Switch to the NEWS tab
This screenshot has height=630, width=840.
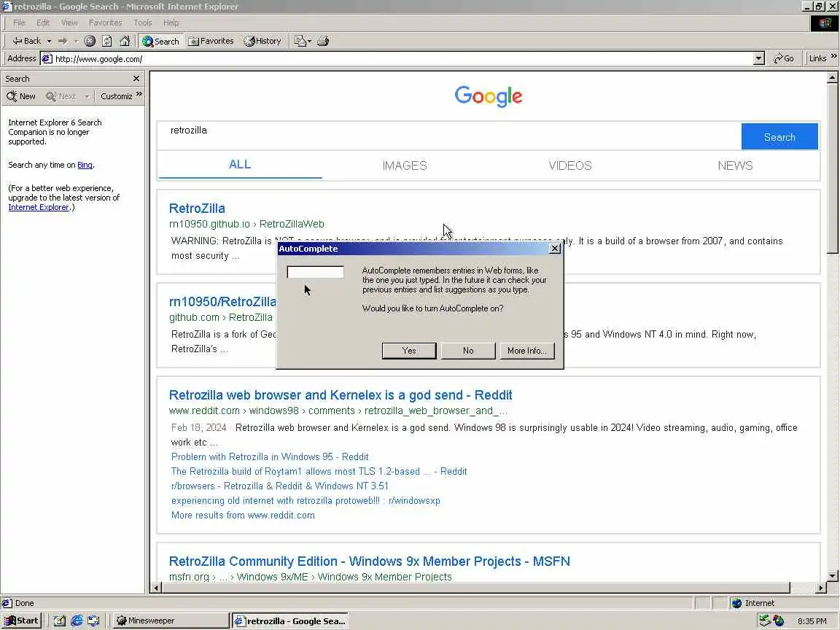click(x=735, y=166)
